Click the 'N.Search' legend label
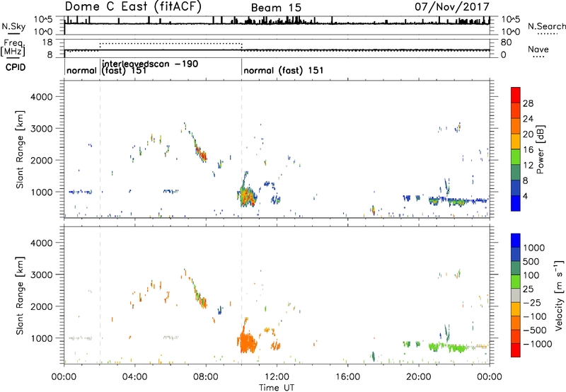 [x=546, y=26]
